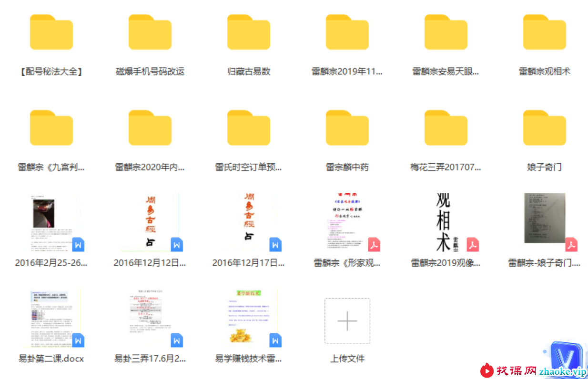
Task: Click the 雷麟宗安易天眼... name label
Action: pos(446,72)
